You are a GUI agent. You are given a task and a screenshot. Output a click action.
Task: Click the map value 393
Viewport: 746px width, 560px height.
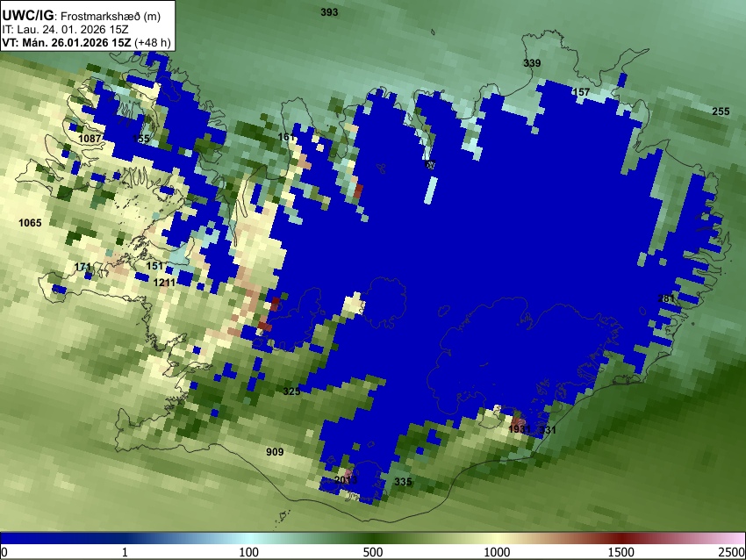pyautogui.click(x=329, y=12)
